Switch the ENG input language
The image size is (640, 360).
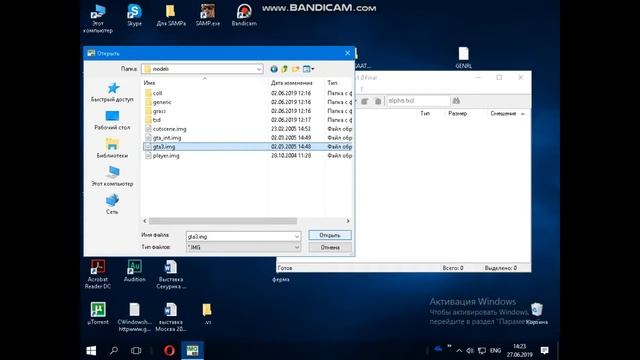click(495, 351)
